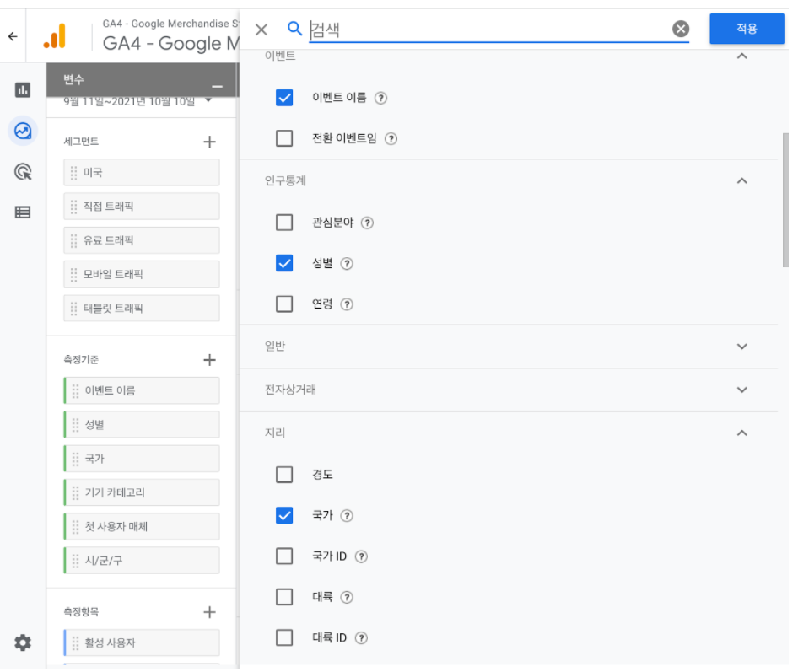Select the 태블릿 트래픽 segment
798x672 pixels.
tap(142, 308)
